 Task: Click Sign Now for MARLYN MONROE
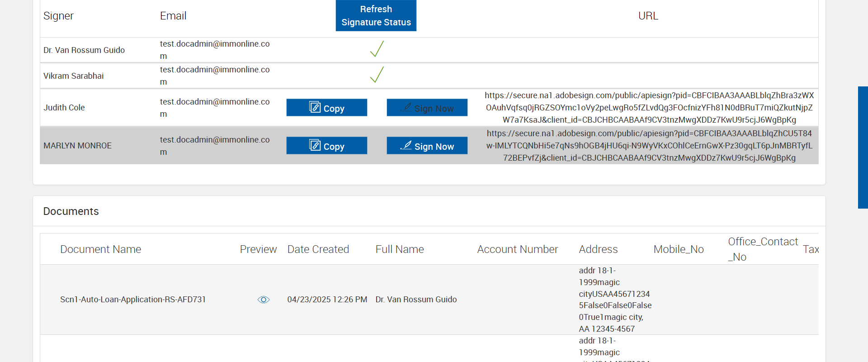pos(427,146)
